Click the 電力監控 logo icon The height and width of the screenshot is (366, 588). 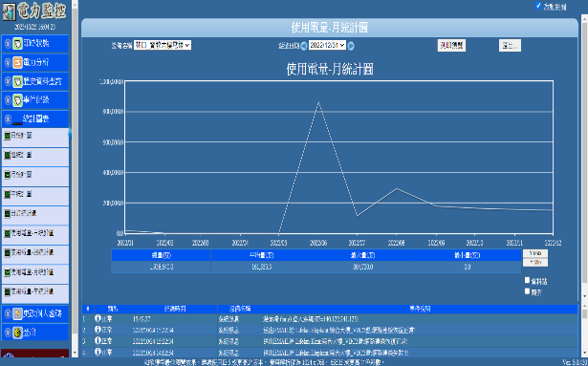click(x=9, y=11)
